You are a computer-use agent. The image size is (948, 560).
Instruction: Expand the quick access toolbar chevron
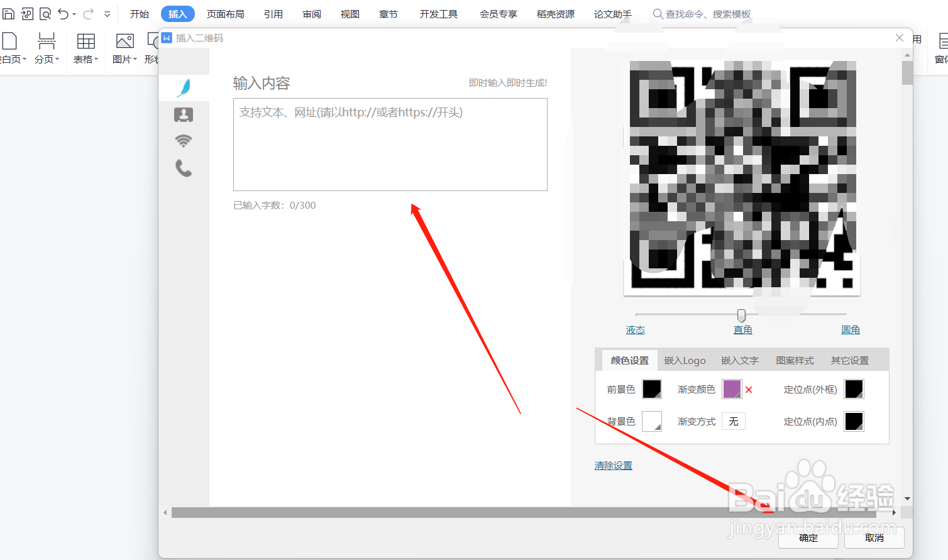[107, 13]
